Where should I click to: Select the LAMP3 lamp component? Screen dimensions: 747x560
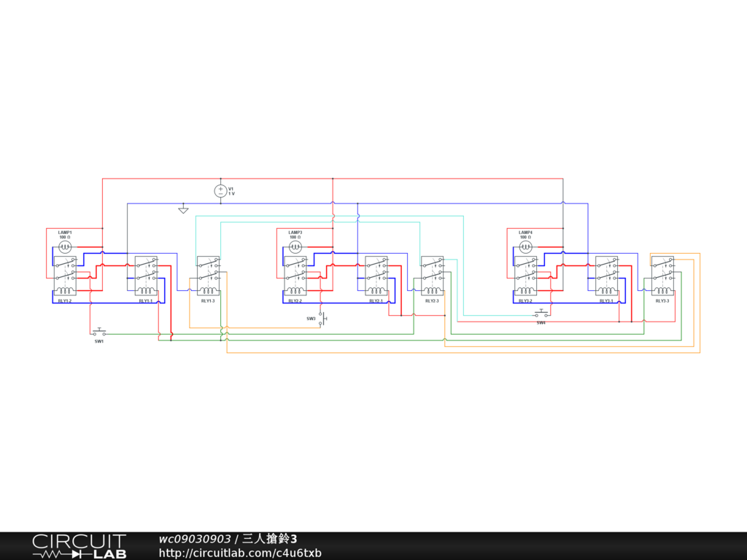(x=295, y=247)
